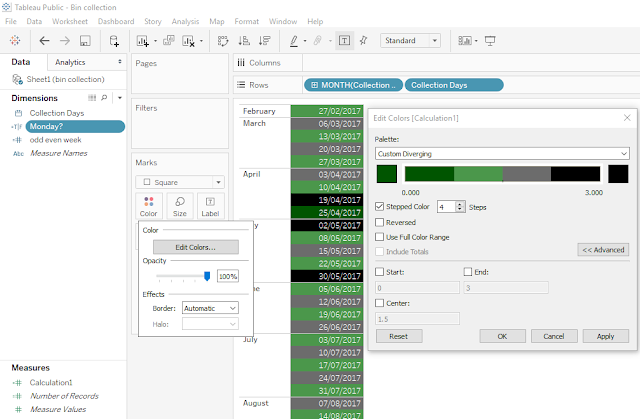Click the opacity 100% input field
Viewport: 640px width, 419px height.
coord(228,276)
